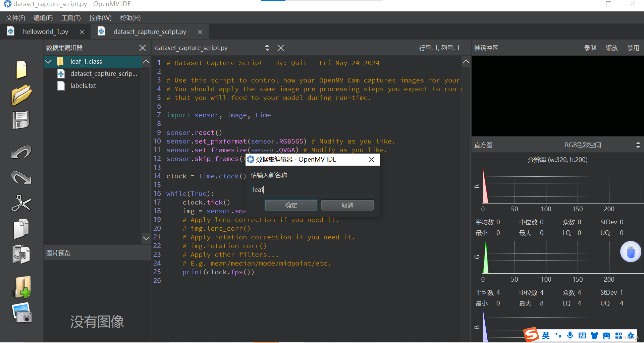Viewport: 644px width, 343px height.
Task: Open the 文件(F) menu
Action: click(16, 18)
